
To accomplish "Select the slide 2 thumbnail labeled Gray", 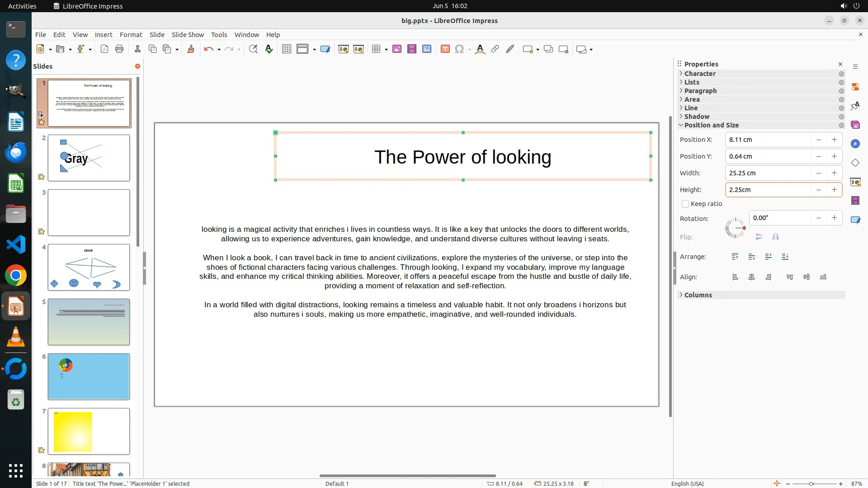I will (89, 158).
